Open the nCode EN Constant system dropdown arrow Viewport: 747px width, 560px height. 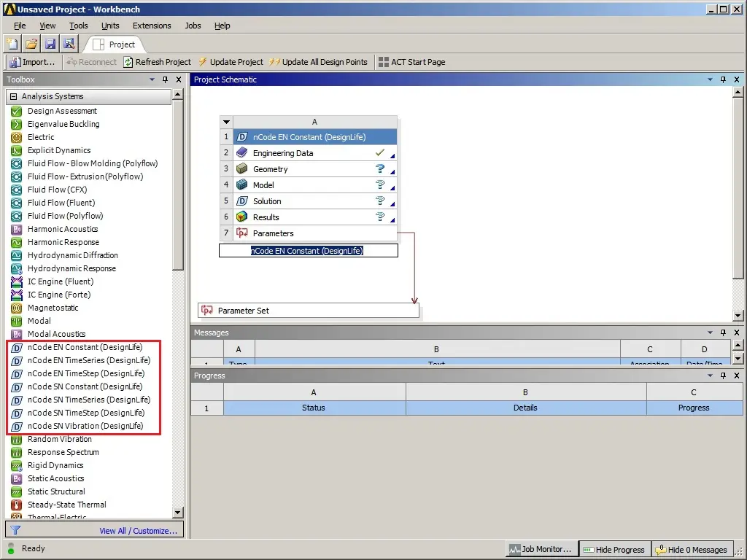click(x=226, y=122)
